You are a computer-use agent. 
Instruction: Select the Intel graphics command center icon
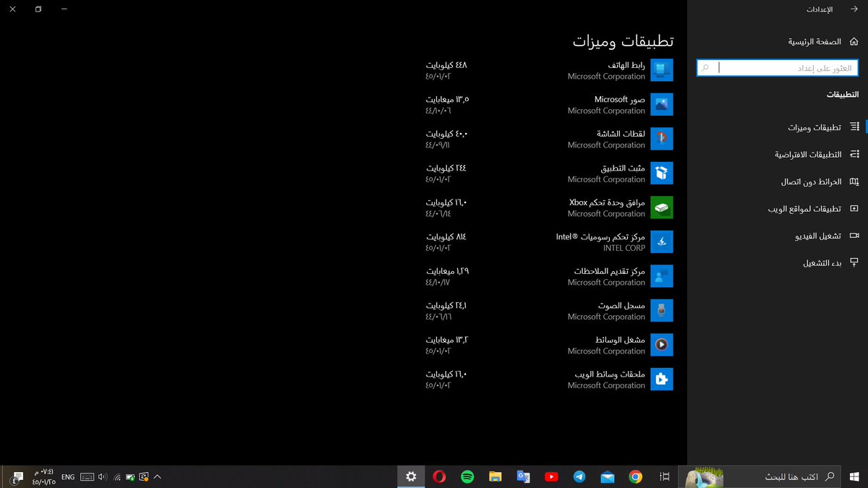662,241
